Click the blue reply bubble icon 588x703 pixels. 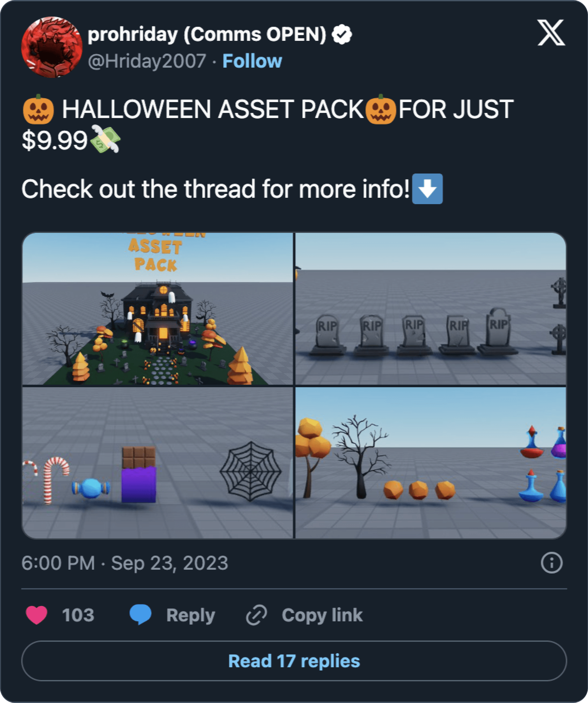pos(140,615)
